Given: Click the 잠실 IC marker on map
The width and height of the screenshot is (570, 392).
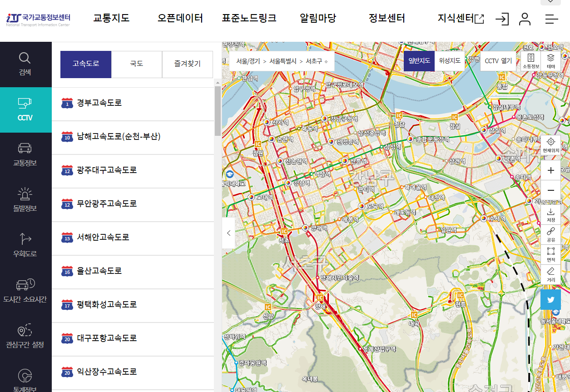Looking at the screenshot, I should [x=454, y=117].
